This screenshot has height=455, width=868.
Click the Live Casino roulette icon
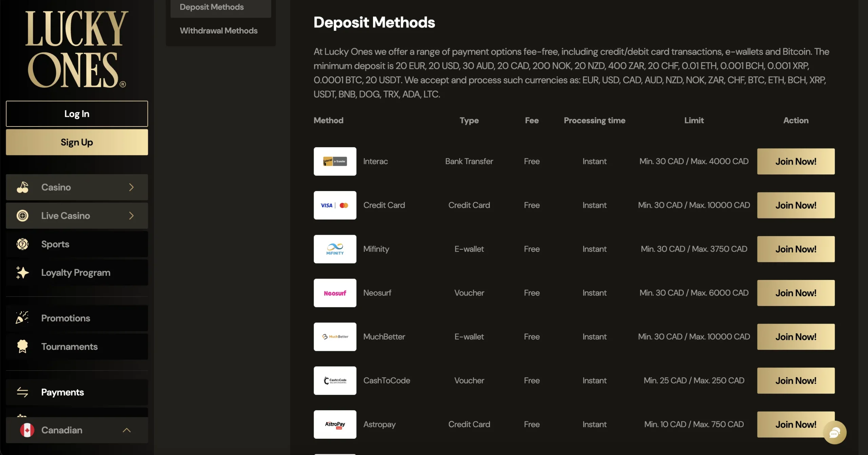22,216
